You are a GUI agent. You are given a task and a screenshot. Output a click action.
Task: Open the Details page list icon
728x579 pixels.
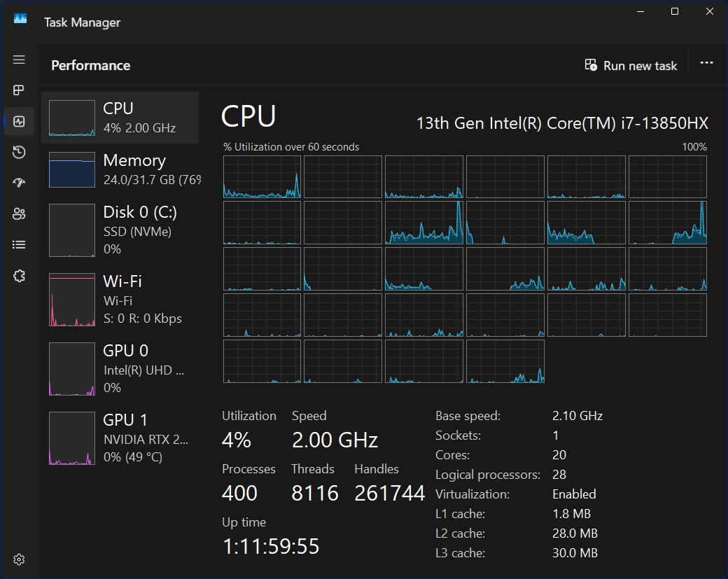[19, 244]
